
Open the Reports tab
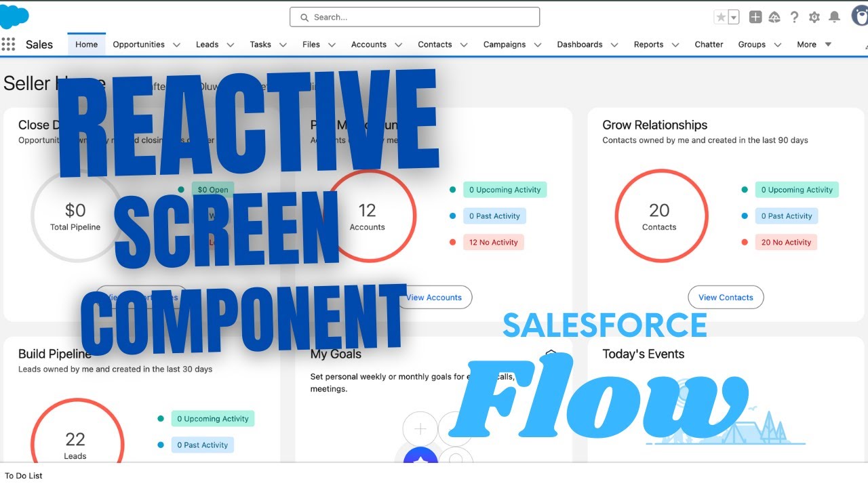648,45
